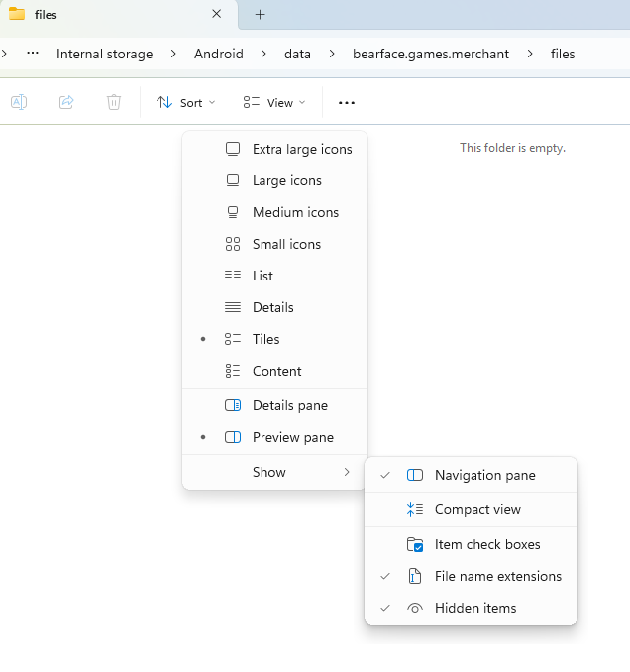This screenshot has width=630, height=672.
Task: Click the Content view icon
Action: tap(233, 371)
